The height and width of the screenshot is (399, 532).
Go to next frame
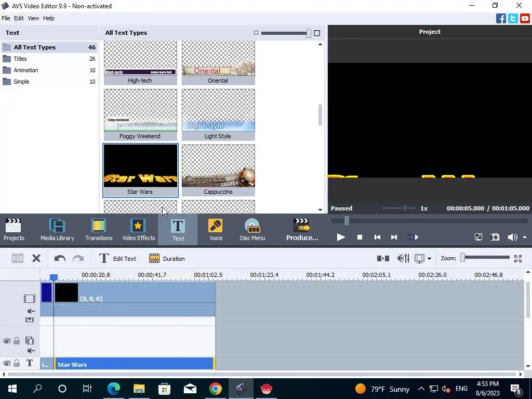pyautogui.click(x=394, y=237)
